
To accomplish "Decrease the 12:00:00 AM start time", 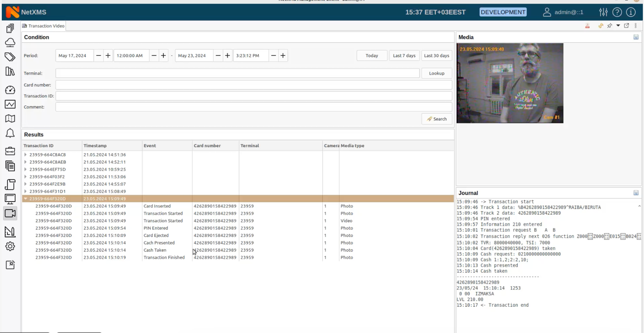I will click(x=154, y=55).
